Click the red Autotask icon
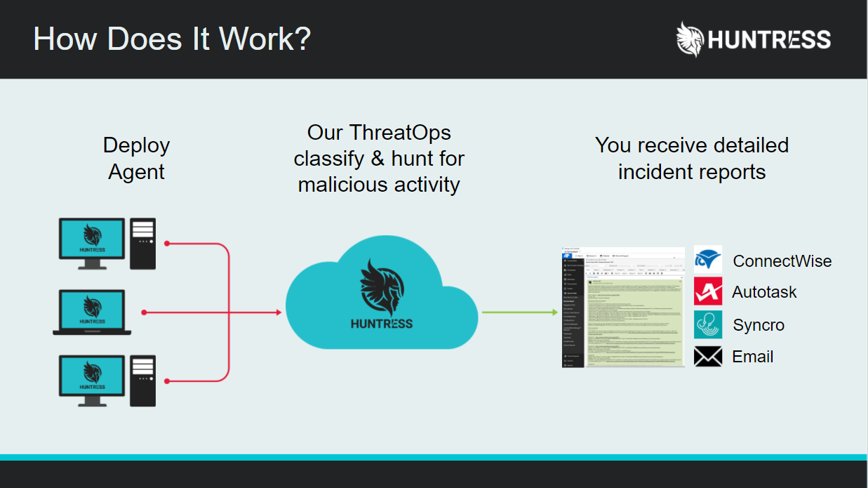The width and height of the screenshot is (868, 488). (708, 291)
